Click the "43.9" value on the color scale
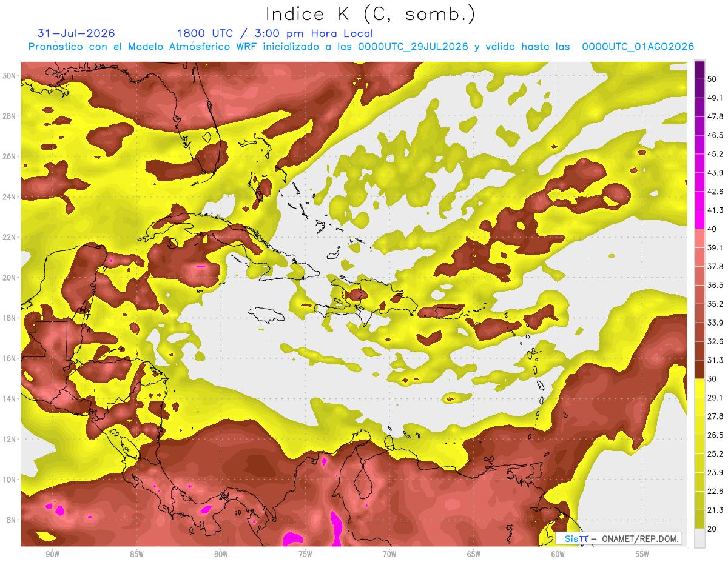 [715, 173]
